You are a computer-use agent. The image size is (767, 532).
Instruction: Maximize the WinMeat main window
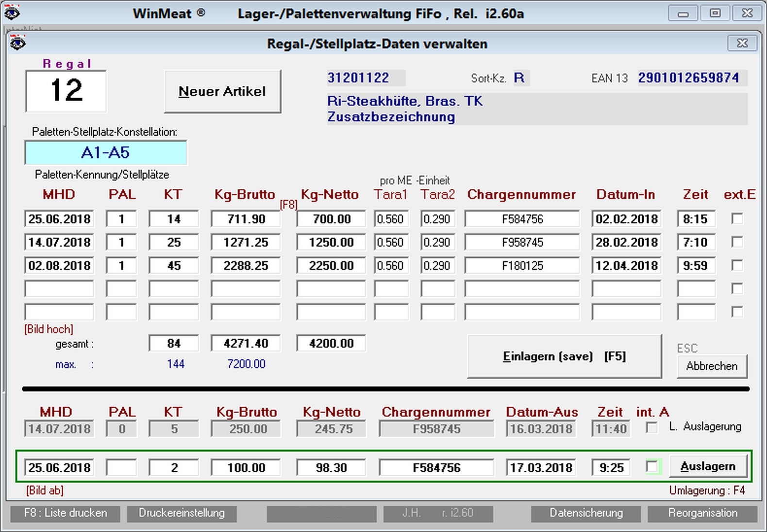click(x=715, y=13)
